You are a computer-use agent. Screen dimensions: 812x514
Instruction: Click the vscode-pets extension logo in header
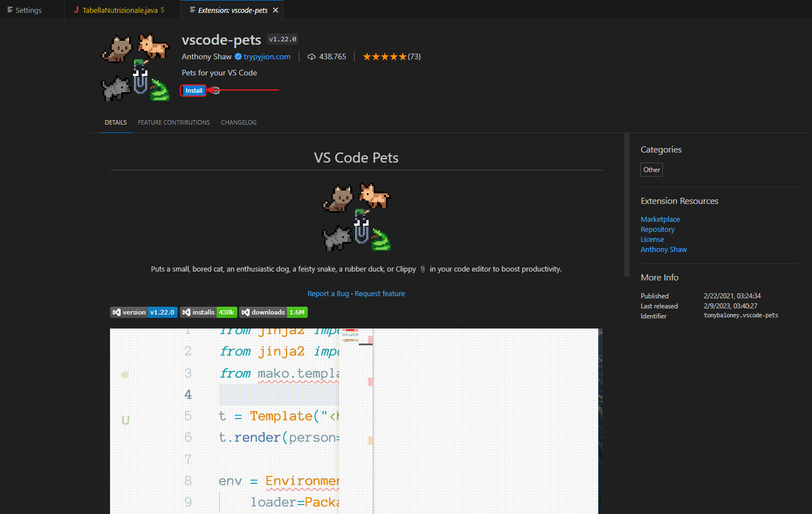[x=135, y=68]
